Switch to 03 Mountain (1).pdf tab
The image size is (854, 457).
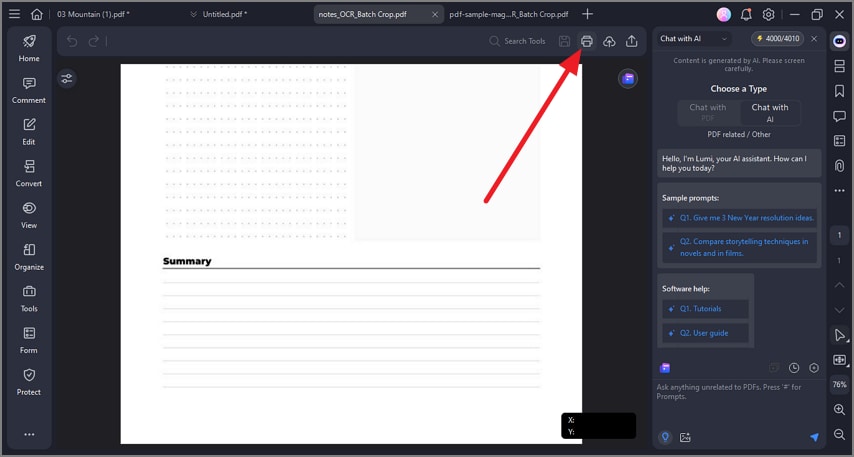point(93,14)
